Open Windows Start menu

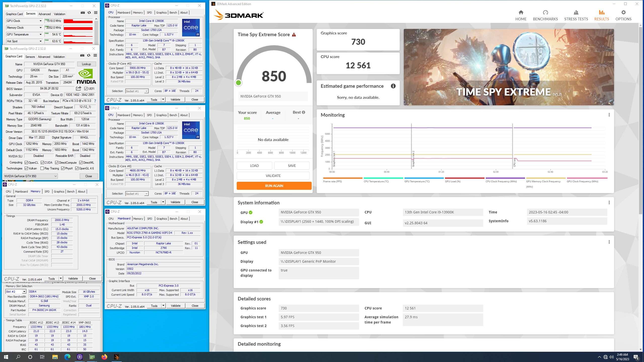6,357
